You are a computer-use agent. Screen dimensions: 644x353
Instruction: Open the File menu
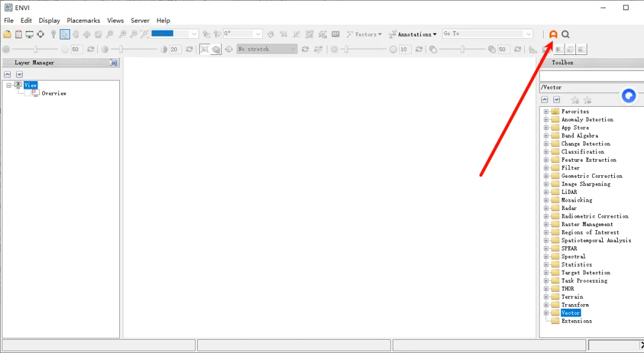(8, 20)
